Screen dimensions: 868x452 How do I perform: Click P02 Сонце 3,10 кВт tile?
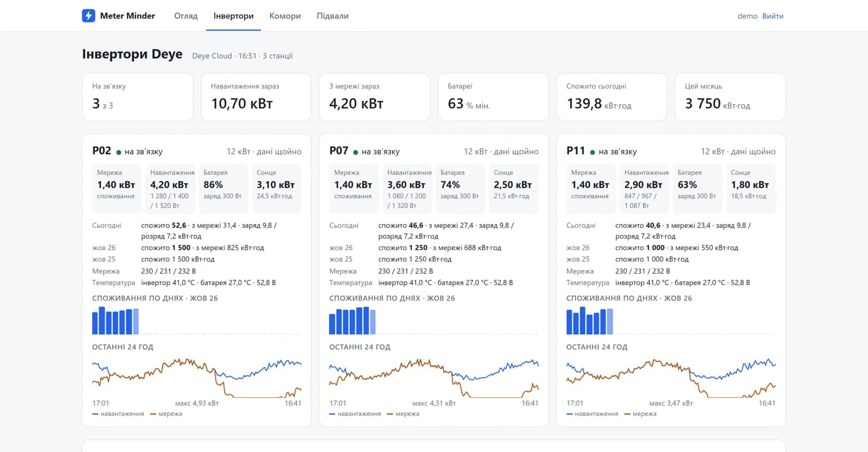277,188
